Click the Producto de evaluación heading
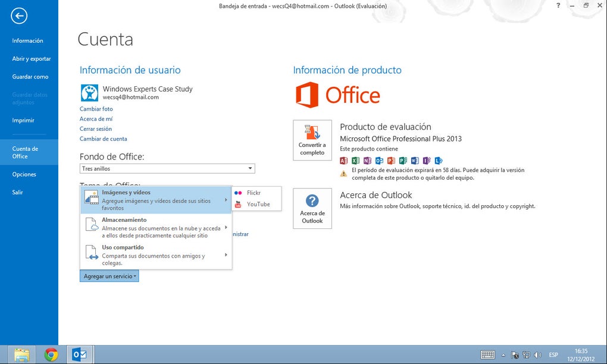The height and width of the screenshot is (364, 607). coord(386,127)
